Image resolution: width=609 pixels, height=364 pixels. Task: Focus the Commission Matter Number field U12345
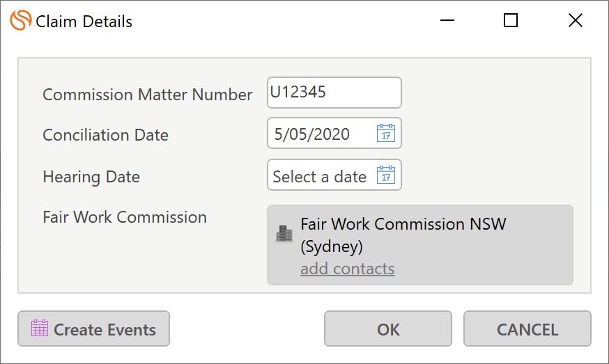click(334, 93)
